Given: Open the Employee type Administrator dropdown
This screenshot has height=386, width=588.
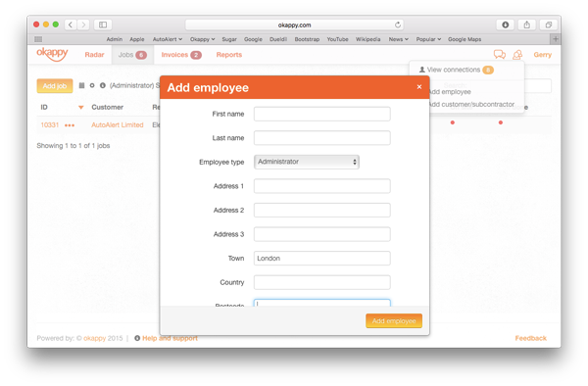Looking at the screenshot, I should tap(307, 162).
